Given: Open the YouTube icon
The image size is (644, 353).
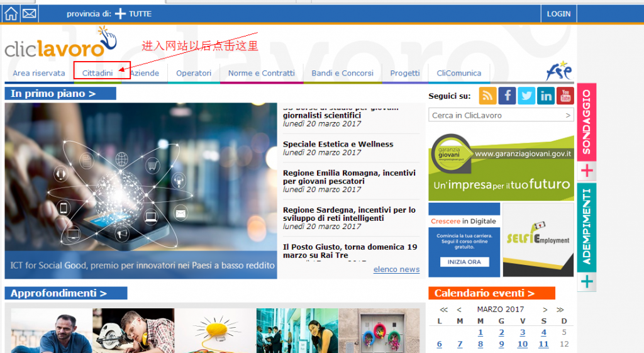Looking at the screenshot, I should click(x=565, y=96).
